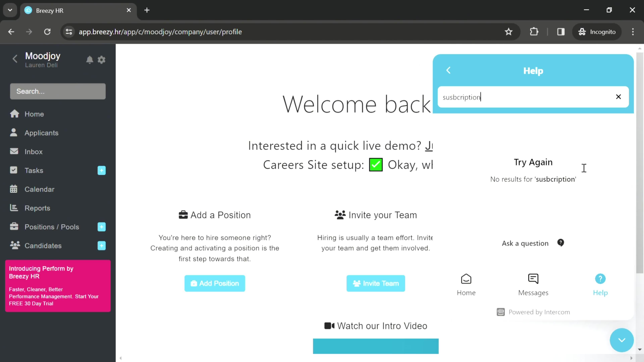Click the back arrow in Help panel
The width and height of the screenshot is (644, 362).
tap(448, 70)
